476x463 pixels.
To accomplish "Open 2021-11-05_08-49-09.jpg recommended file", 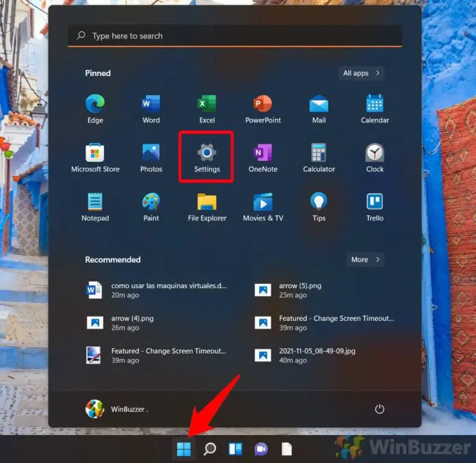I will click(305, 355).
